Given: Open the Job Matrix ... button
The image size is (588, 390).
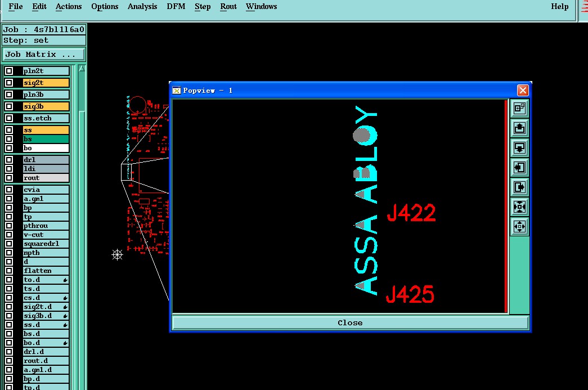Looking at the screenshot, I should point(44,55).
